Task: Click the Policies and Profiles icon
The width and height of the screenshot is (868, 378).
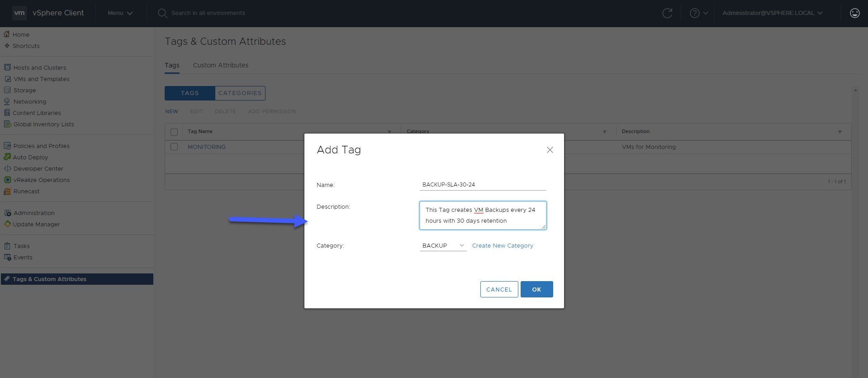Action: click(x=7, y=146)
